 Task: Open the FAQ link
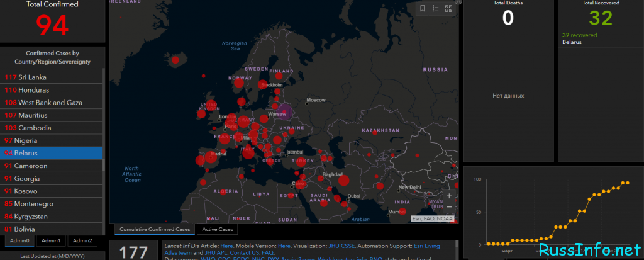[268, 252]
